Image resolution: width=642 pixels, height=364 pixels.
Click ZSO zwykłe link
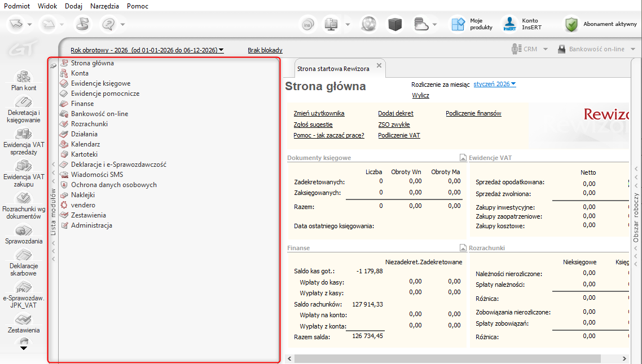(x=394, y=125)
